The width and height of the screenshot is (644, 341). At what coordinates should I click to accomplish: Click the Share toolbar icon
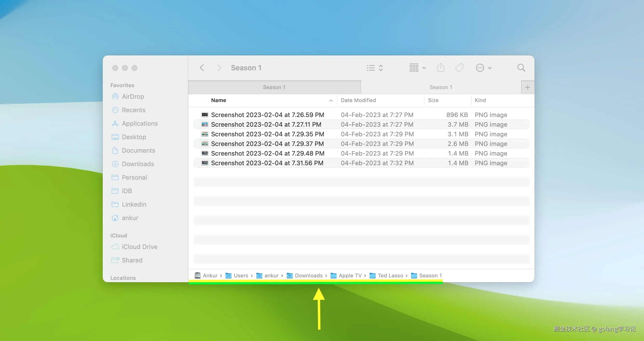pos(441,68)
